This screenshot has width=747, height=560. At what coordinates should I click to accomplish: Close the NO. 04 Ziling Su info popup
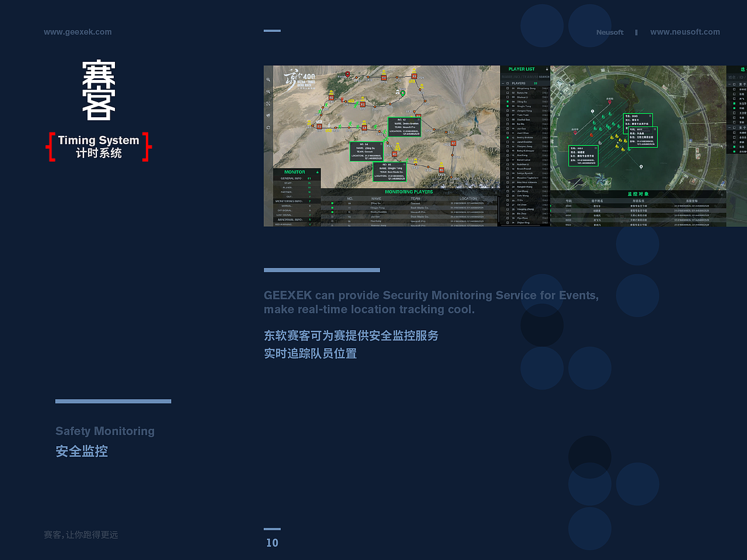pyautogui.click(x=381, y=144)
